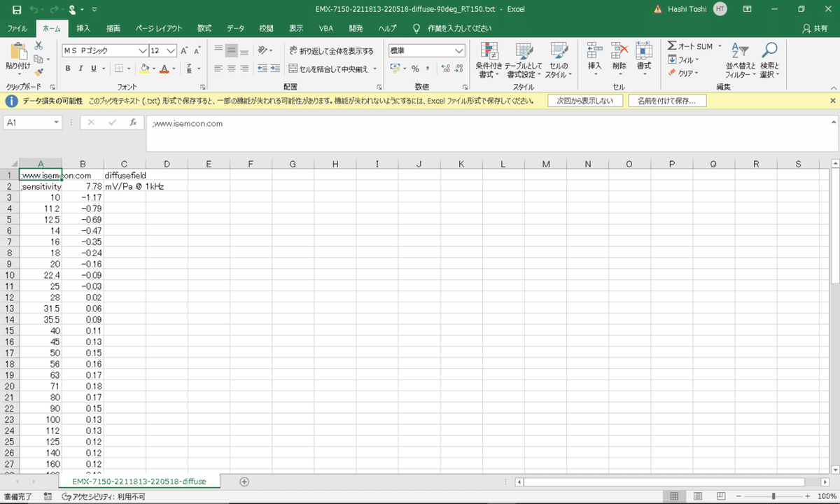Toggle center horizontal alignment
The height and width of the screenshot is (504, 840).
[231, 69]
